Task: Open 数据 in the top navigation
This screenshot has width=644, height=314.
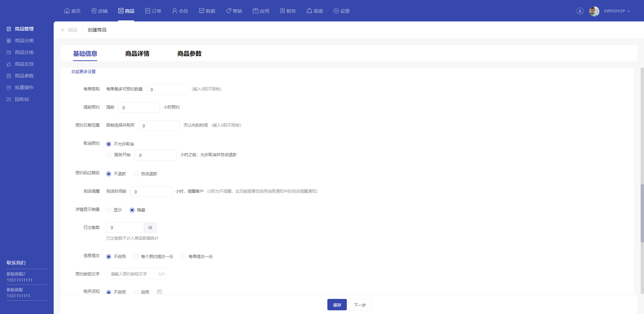Action: (x=207, y=11)
